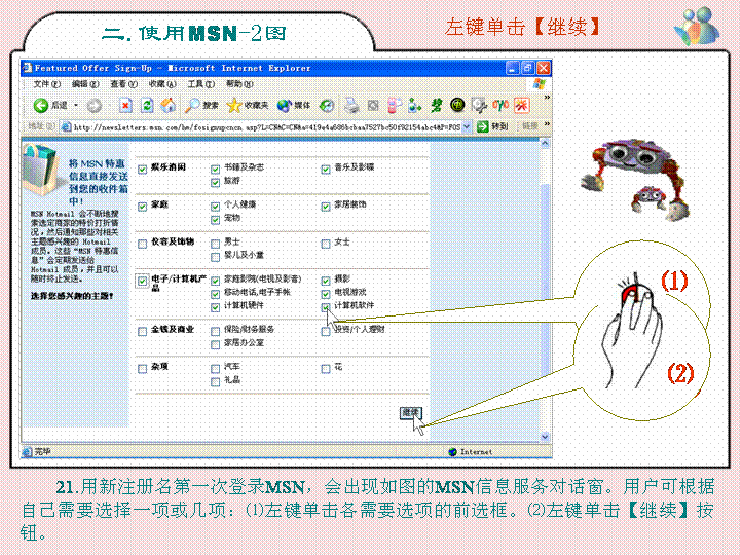Click the Internet zone globe in status bar
The height and width of the screenshot is (555, 740).
pyautogui.click(x=452, y=452)
